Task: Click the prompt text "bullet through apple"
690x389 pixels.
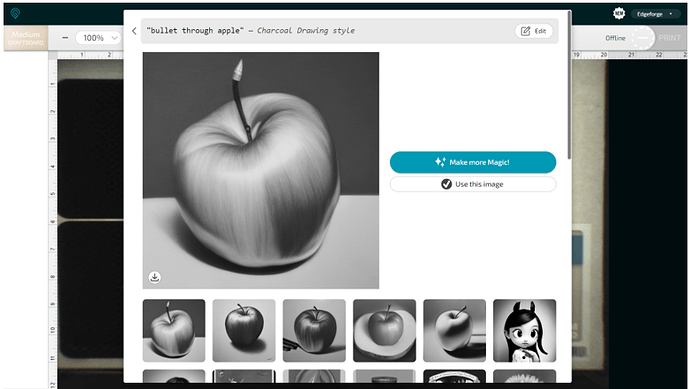Action: pos(195,31)
